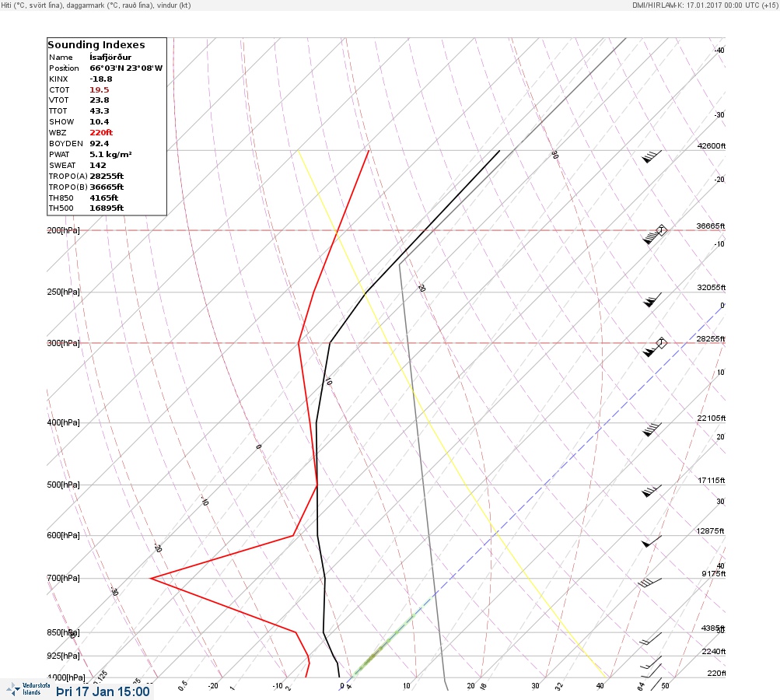Viewport: 780px width, 700px height.
Task: Click the wind barb at 9175ft level
Action: (650, 583)
